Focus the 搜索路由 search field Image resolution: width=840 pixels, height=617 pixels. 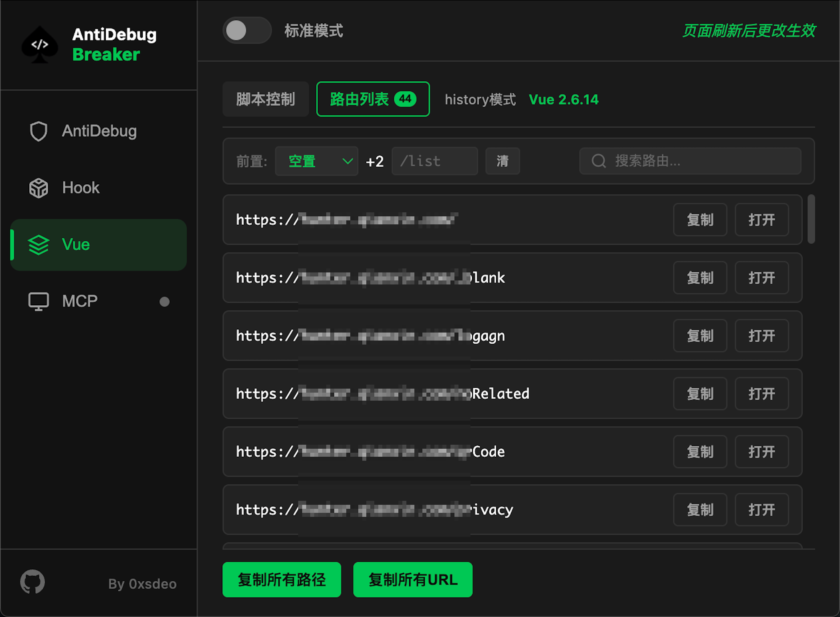pos(690,161)
